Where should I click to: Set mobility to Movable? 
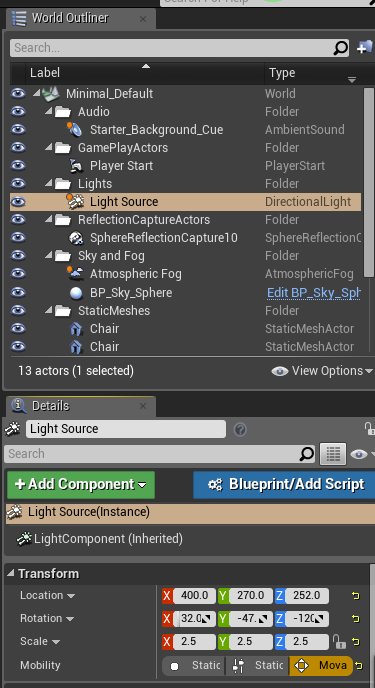[321, 666]
